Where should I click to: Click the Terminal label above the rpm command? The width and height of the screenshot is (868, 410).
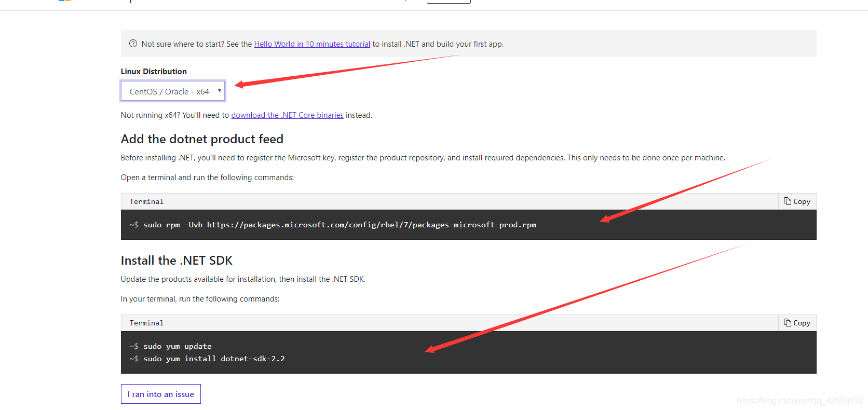146,201
